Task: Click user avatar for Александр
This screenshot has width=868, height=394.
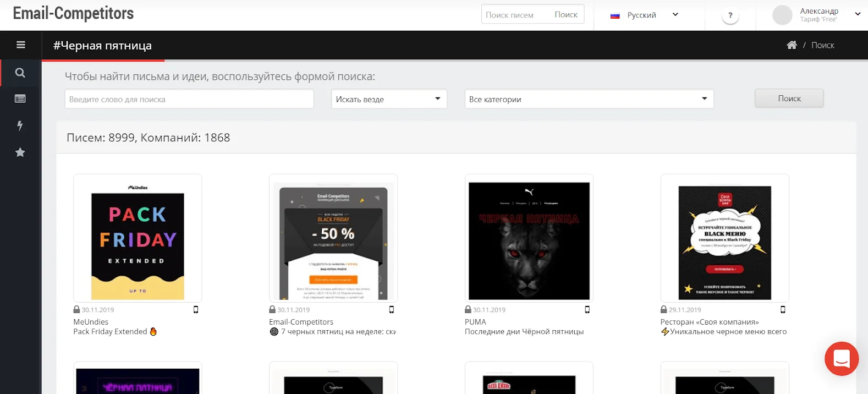Action: point(782,15)
